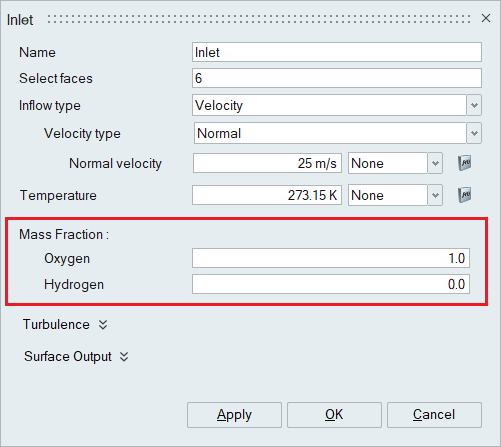The image size is (501, 447).
Task: Edit the Oxygen mass fraction field
Action: coord(331,258)
